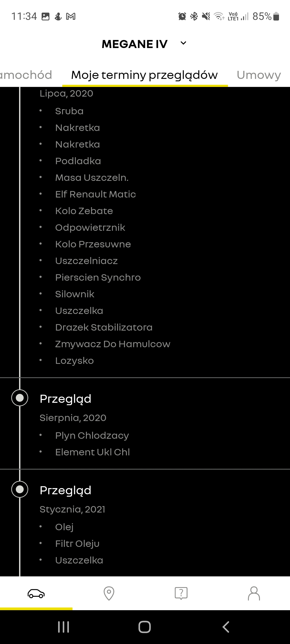Screen dimensions: 290x644
Task: Tap the Drazek Stabilizatora list item
Action: pos(104,327)
